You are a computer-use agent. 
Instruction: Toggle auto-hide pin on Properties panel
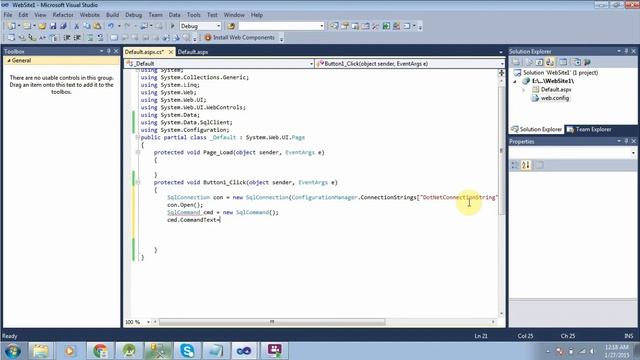coord(626,141)
